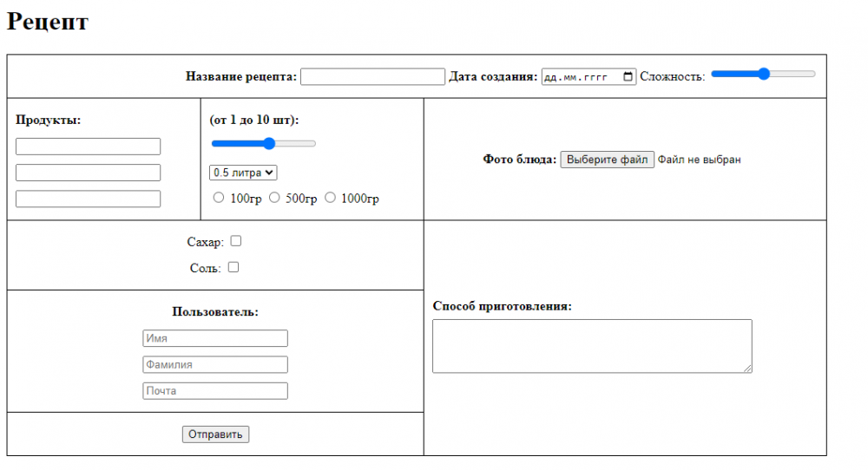Viewport: 868px width, 470px height.
Task: Select the 100гр radio button
Action: pyautogui.click(x=219, y=198)
